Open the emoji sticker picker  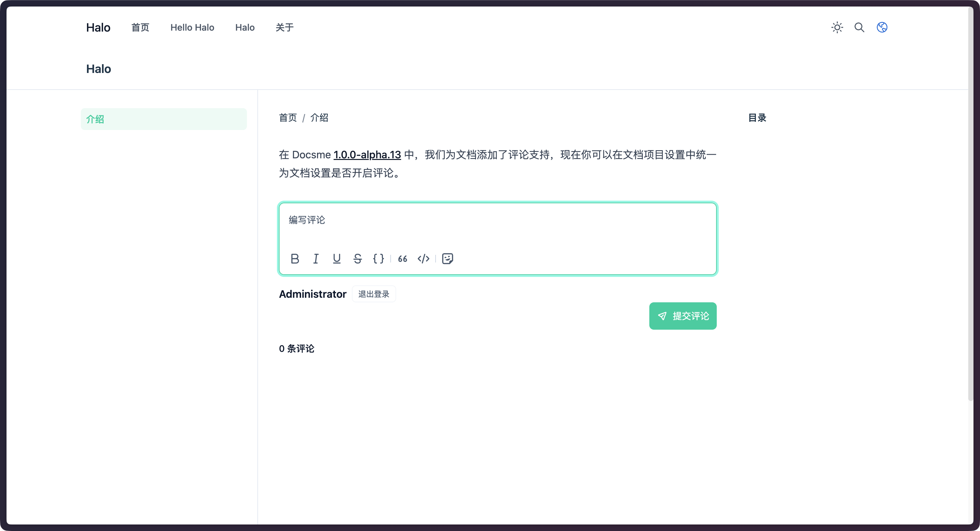coord(447,259)
